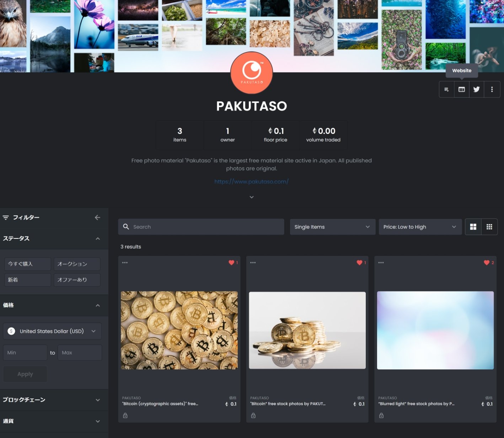Click PAKUTASO label on Blurred light card
Image resolution: width=504 pixels, height=438 pixels.
point(387,398)
